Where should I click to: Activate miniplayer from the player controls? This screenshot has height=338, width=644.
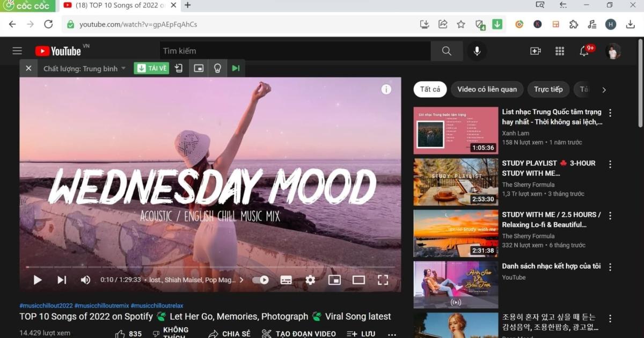point(334,280)
